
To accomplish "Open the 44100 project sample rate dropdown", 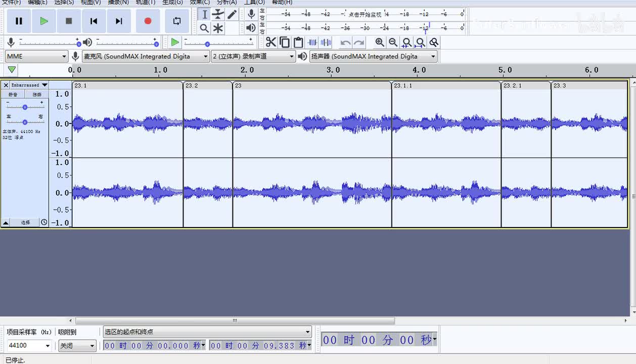I will (x=29, y=346).
